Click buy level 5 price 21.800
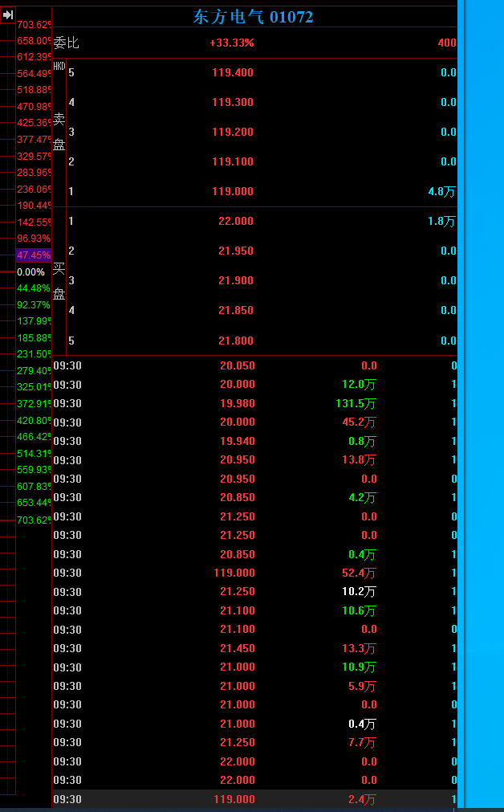 (x=236, y=341)
